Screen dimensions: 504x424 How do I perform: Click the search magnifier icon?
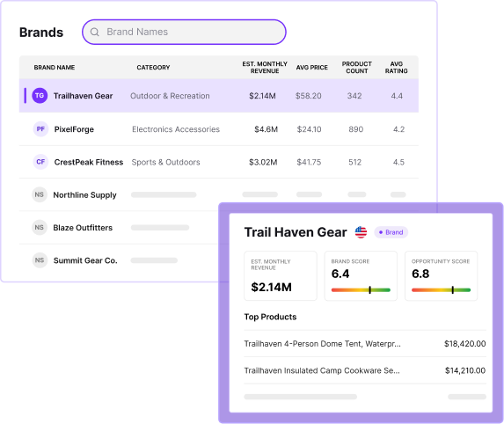tap(94, 32)
